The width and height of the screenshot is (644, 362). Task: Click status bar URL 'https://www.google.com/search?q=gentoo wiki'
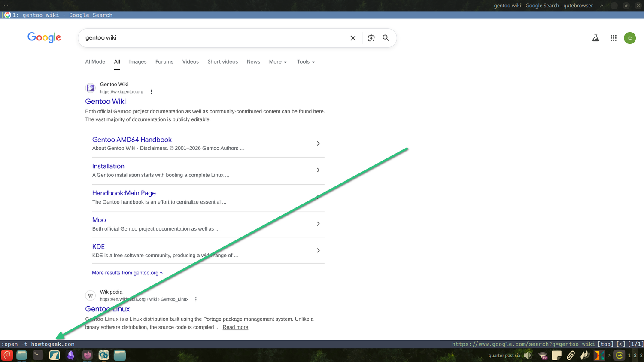tap(523, 344)
